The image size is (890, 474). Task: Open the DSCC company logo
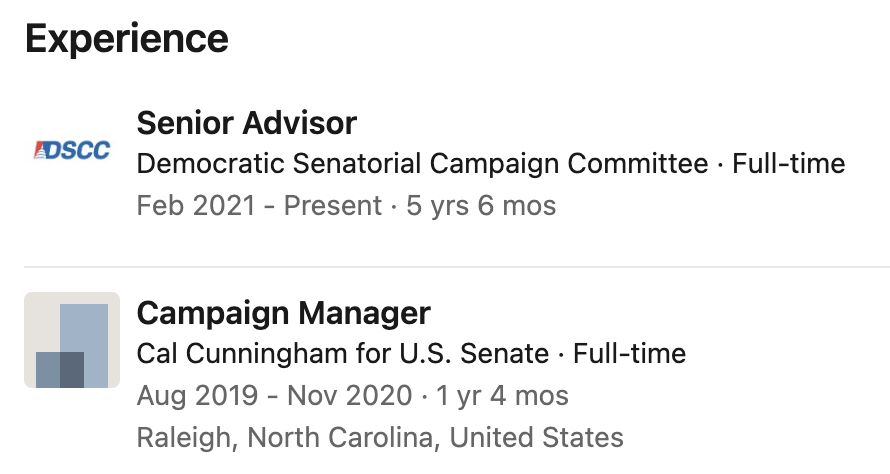72,150
